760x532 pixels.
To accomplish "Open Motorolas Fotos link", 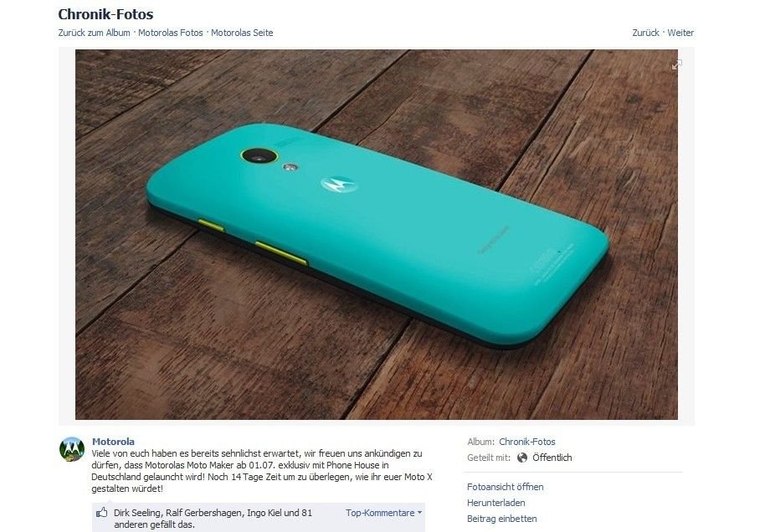I will pos(171,33).
